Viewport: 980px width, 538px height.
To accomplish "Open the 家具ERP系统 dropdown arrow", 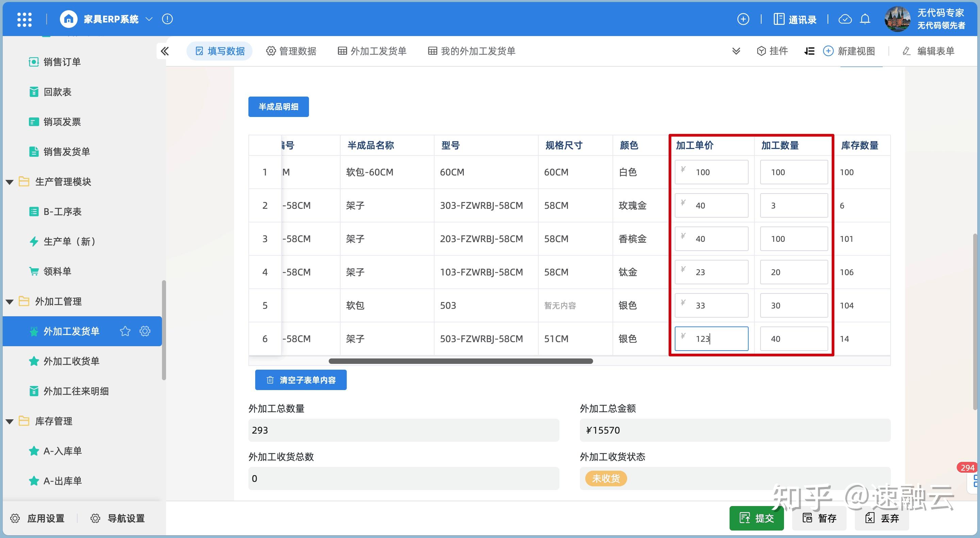I will coord(149,19).
